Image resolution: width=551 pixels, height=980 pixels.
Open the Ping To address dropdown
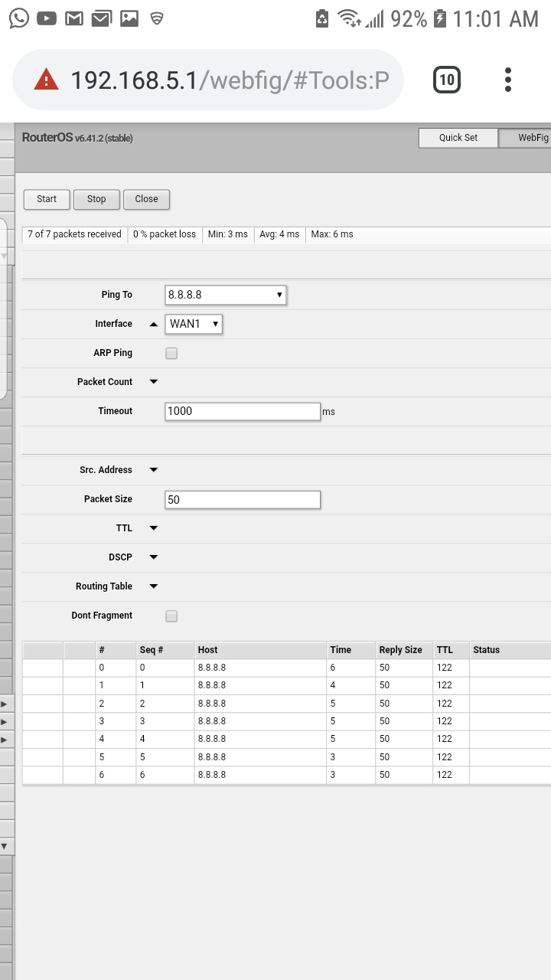pos(226,295)
